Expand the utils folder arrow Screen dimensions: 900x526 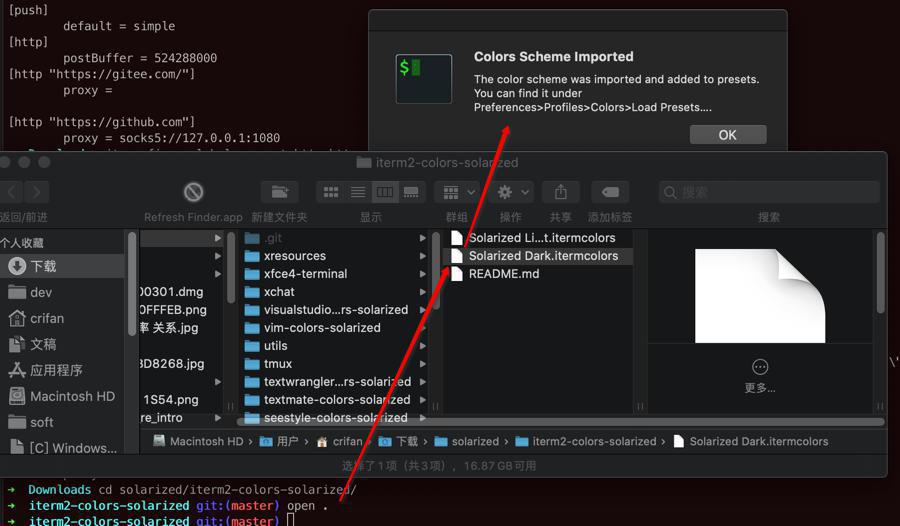tap(422, 346)
